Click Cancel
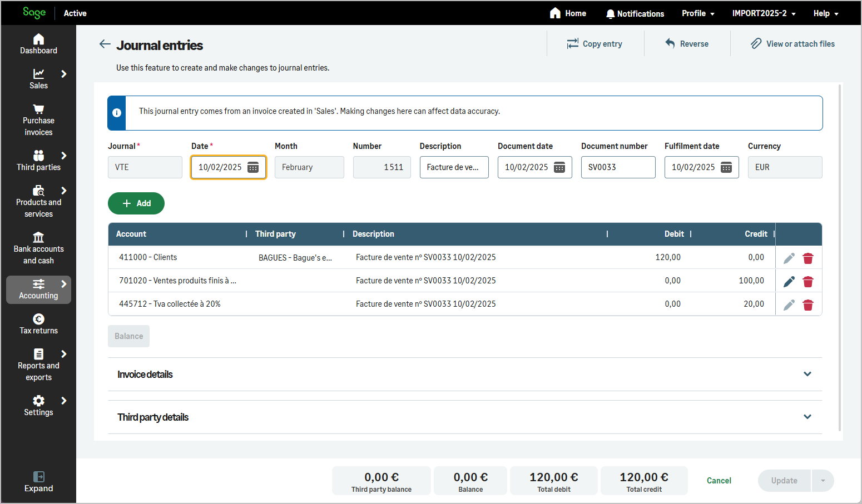The image size is (862, 504). [719, 481]
